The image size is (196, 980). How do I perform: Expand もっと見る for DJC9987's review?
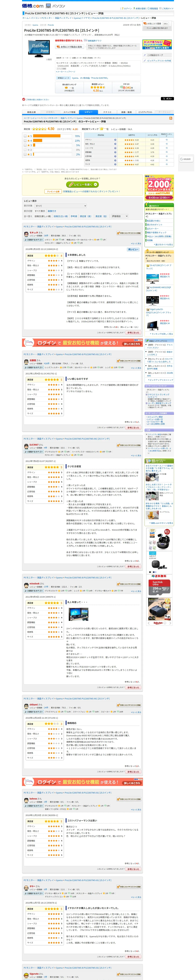(x=136, y=455)
